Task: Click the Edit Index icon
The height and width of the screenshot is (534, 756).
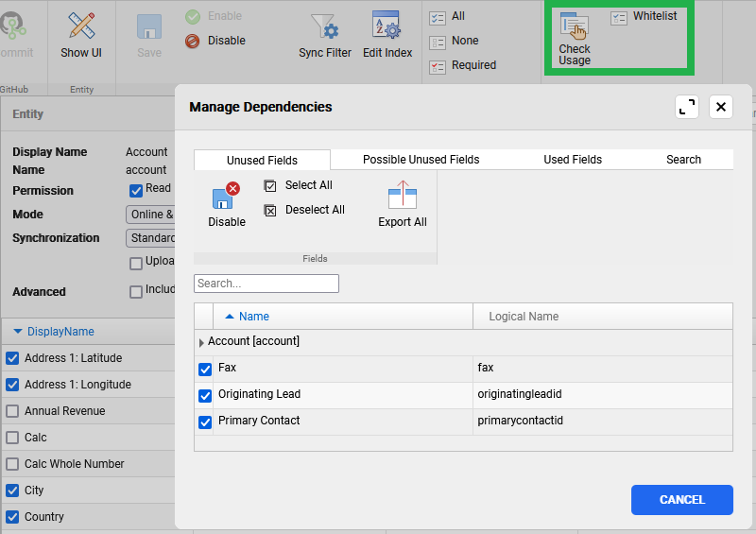Action: [387, 26]
